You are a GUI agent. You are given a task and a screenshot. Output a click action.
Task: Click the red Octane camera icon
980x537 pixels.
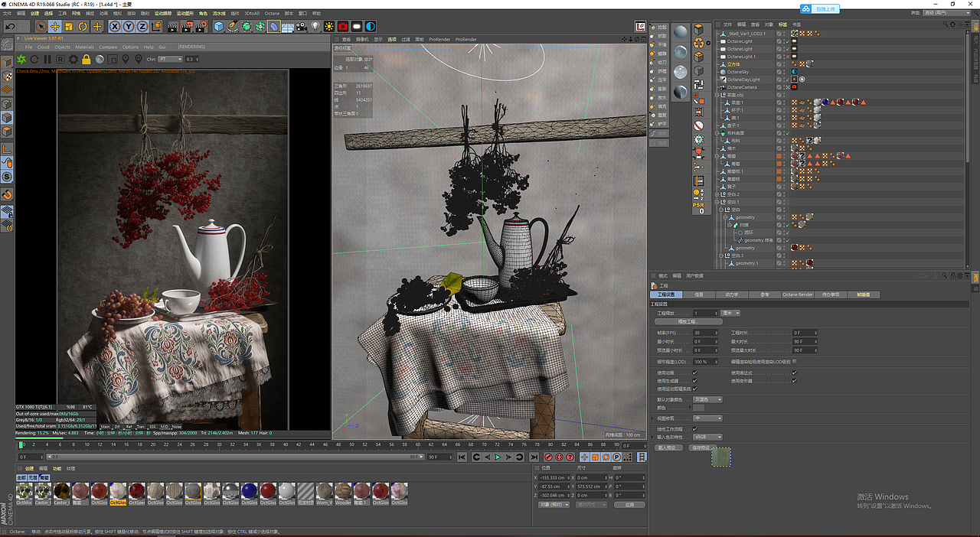pos(343,27)
